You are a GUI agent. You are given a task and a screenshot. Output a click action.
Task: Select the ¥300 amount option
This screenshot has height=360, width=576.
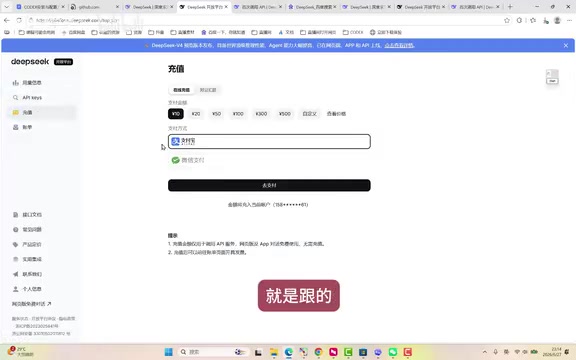pyautogui.click(x=261, y=114)
